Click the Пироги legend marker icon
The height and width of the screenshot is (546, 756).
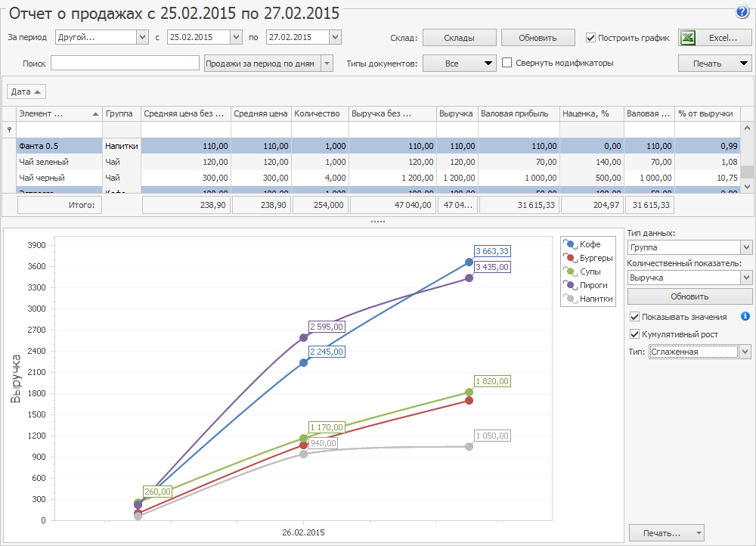[x=571, y=285]
